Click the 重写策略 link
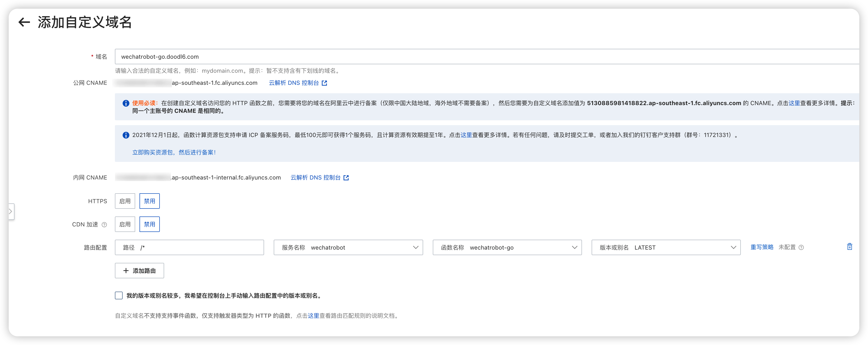The image size is (868, 345). pos(762,247)
